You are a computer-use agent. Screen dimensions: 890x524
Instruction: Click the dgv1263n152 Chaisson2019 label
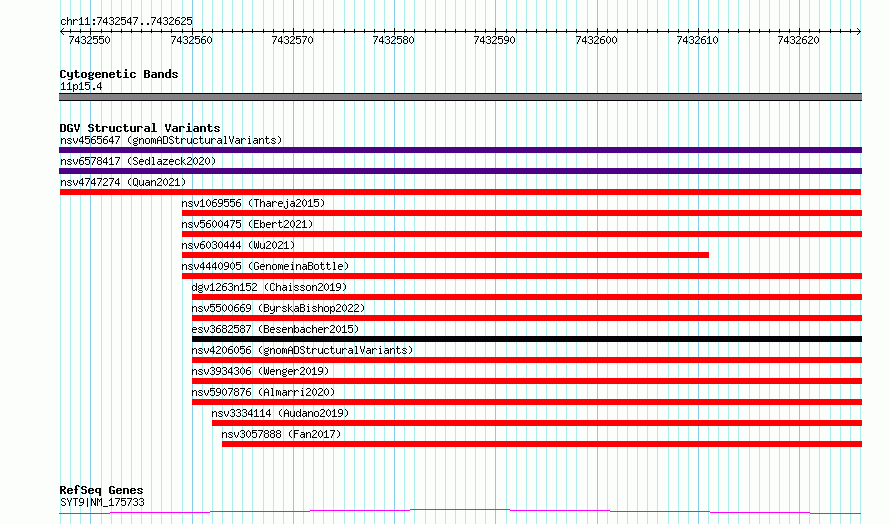pyautogui.click(x=269, y=287)
